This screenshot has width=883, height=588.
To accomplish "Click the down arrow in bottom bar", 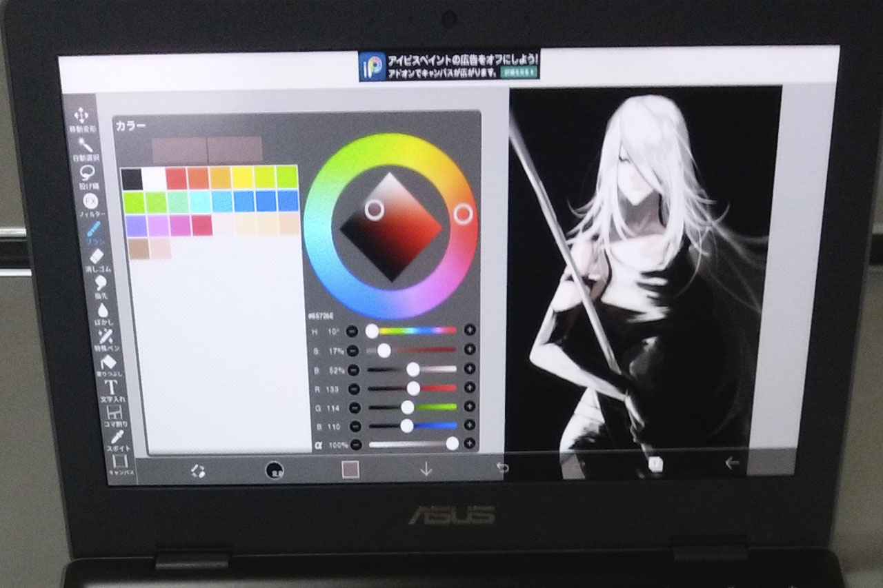I will point(426,470).
